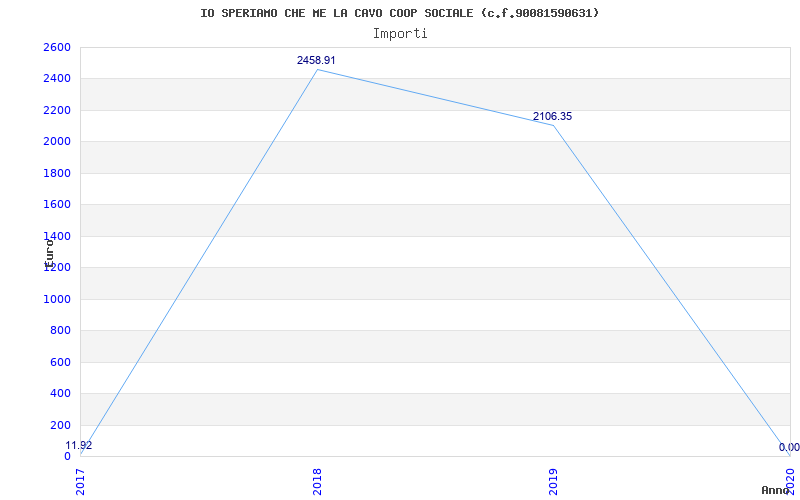Select the 2017 x-axis label
Viewport: 800px width, 500px height.
point(81,481)
